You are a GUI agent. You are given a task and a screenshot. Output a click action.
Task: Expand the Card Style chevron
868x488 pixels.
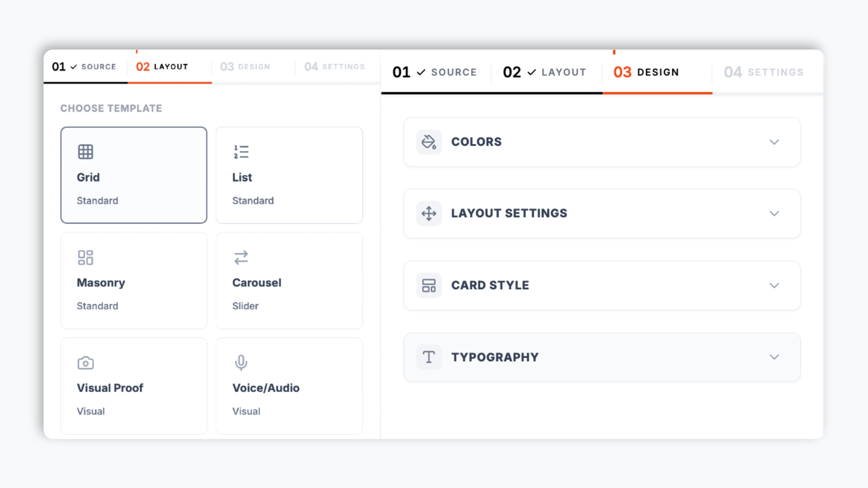click(774, 285)
